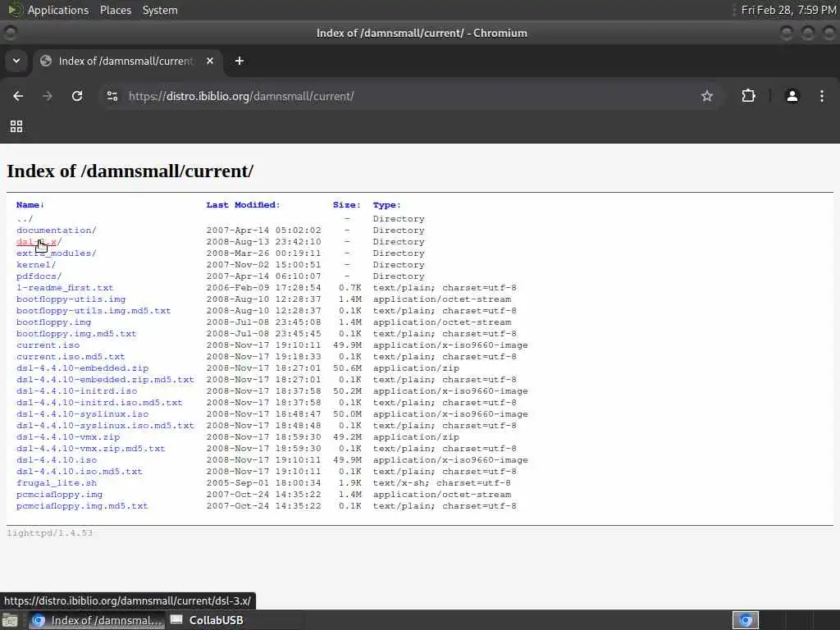
Task: Click the forward navigation arrow
Action: point(47,96)
